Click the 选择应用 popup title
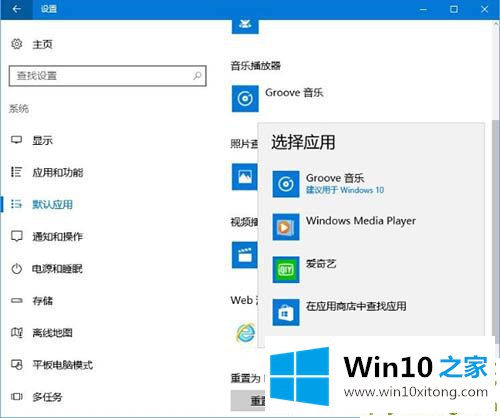Screen dimensions: 500x418 click(x=303, y=142)
